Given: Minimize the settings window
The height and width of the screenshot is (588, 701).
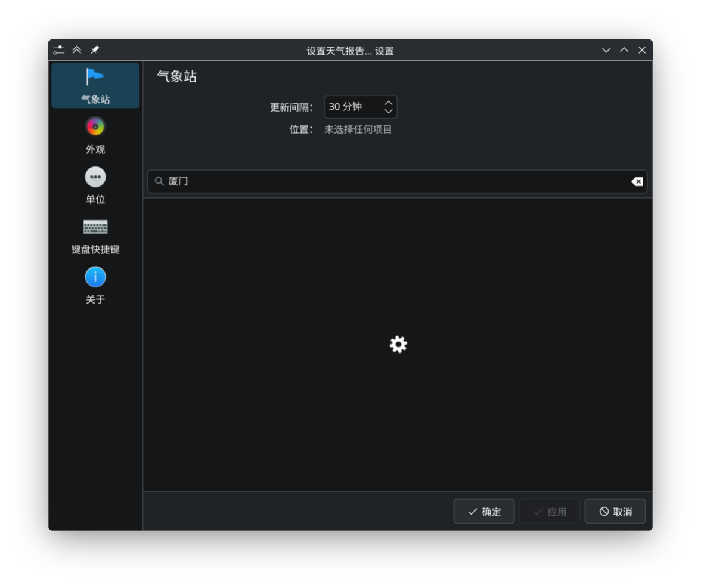Looking at the screenshot, I should [606, 50].
